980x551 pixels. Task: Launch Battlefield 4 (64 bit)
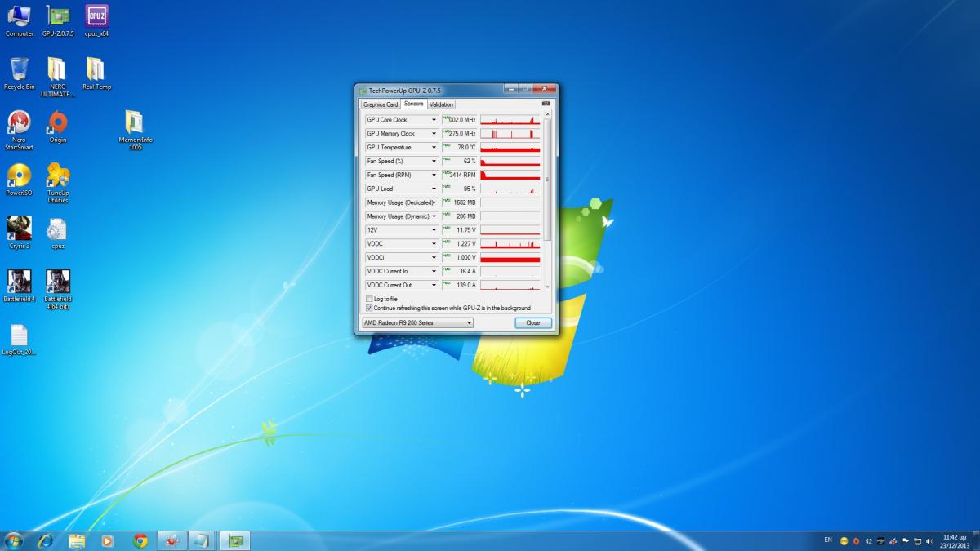58,290
